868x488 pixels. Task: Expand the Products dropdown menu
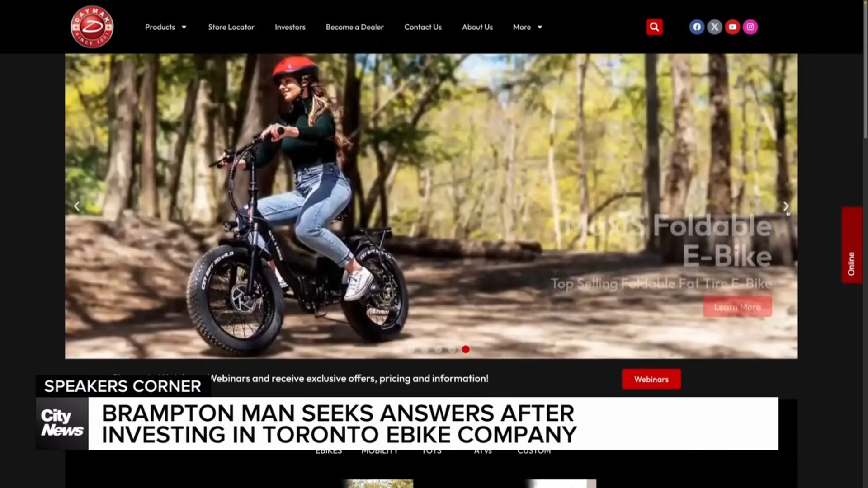[x=165, y=27]
